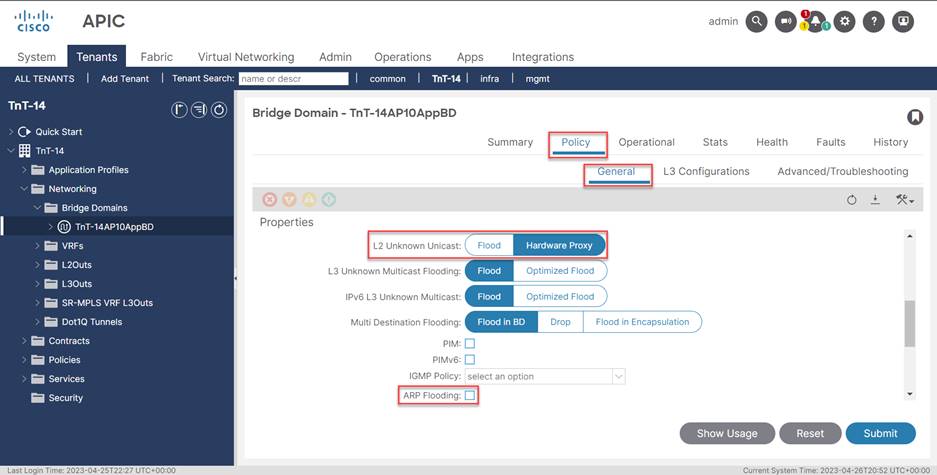Set Multi Destination Flooding to Drop
The image size is (937, 475).
click(x=560, y=321)
